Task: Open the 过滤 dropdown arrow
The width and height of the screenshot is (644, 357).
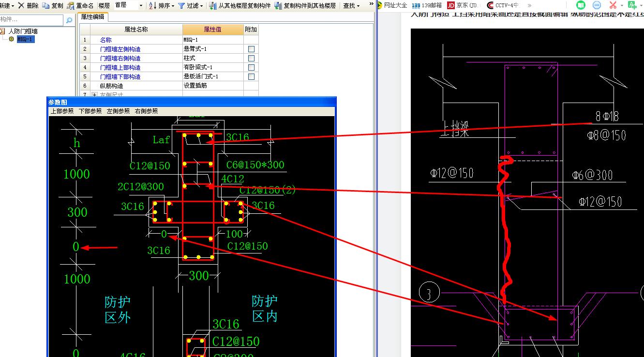Action: tap(202, 6)
